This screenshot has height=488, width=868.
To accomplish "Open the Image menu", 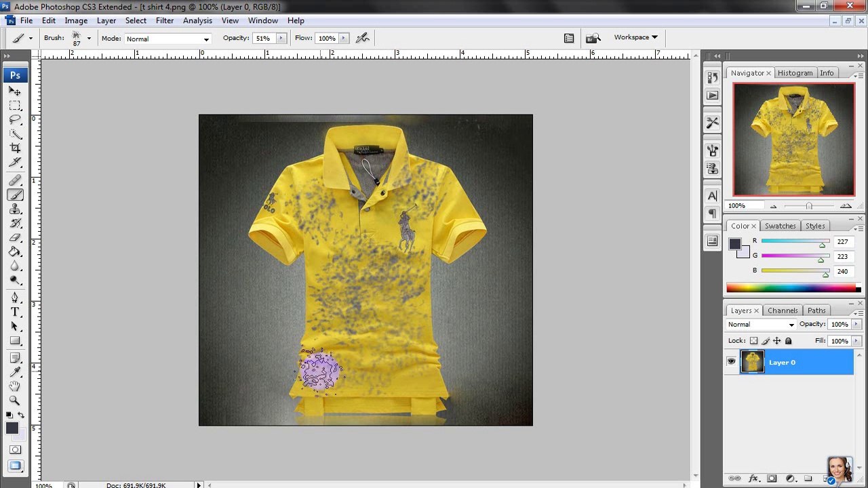I will point(76,20).
